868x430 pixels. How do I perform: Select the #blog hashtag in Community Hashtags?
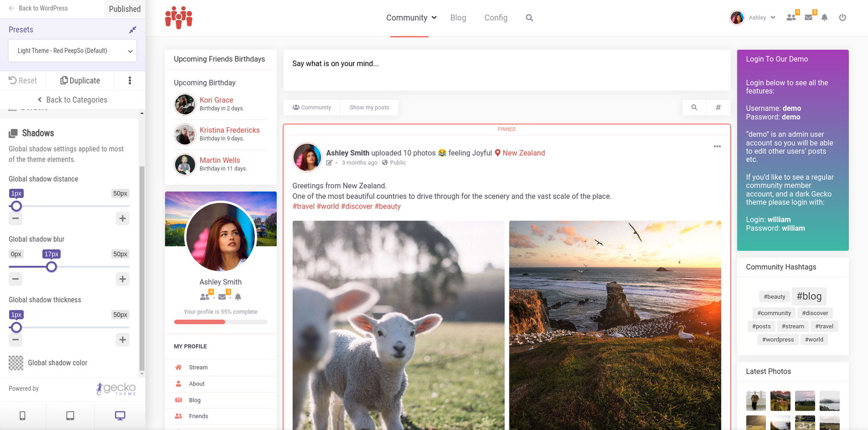(809, 296)
